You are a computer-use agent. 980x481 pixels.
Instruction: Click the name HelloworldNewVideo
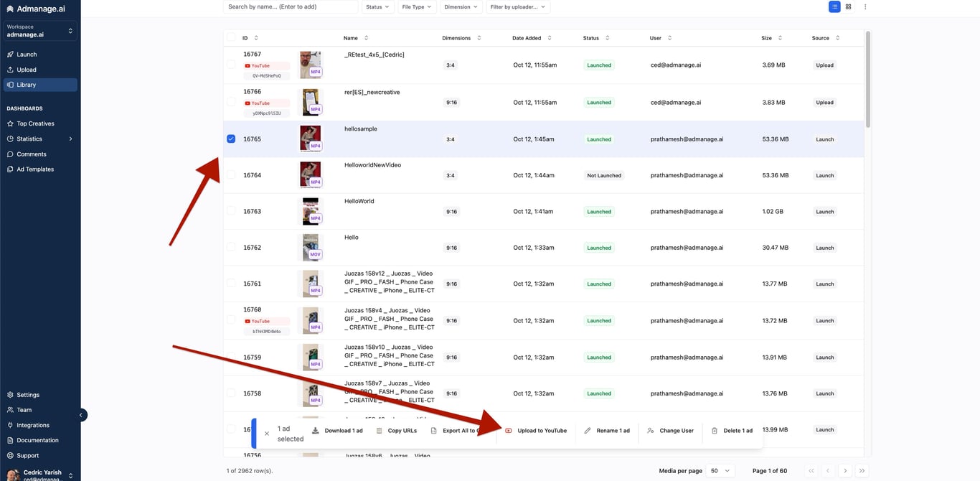pyautogui.click(x=372, y=165)
